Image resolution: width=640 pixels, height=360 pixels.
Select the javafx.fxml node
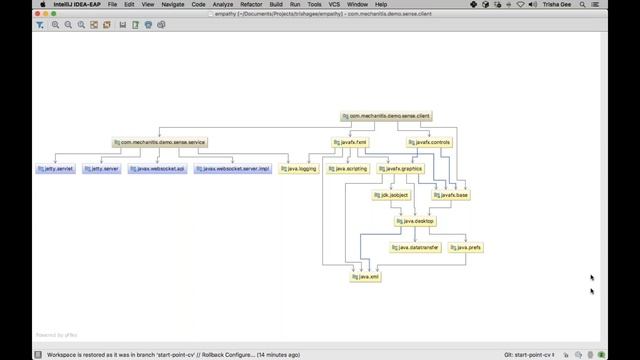click(x=350, y=142)
